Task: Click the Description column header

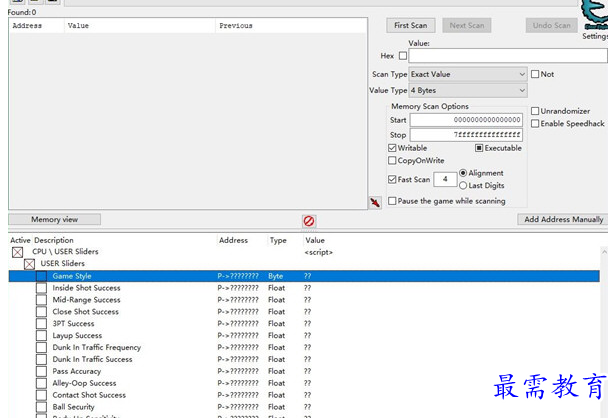Action: pos(54,240)
